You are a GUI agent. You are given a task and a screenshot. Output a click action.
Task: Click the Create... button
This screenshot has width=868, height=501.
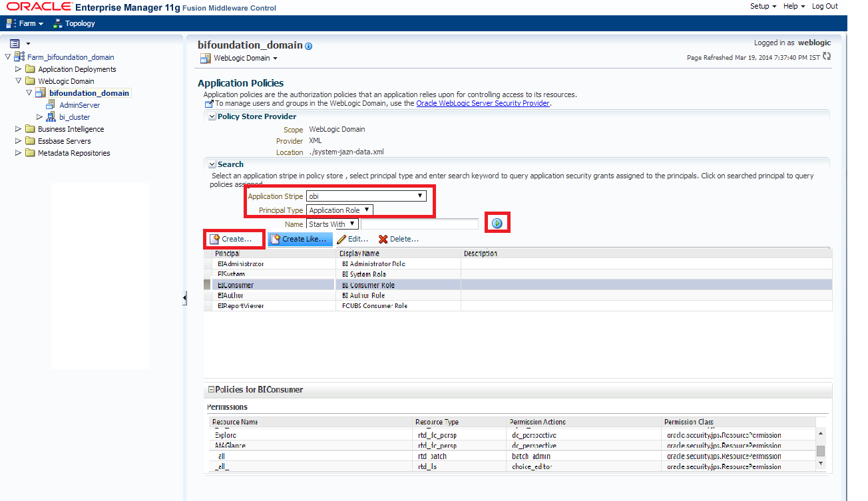(231, 239)
